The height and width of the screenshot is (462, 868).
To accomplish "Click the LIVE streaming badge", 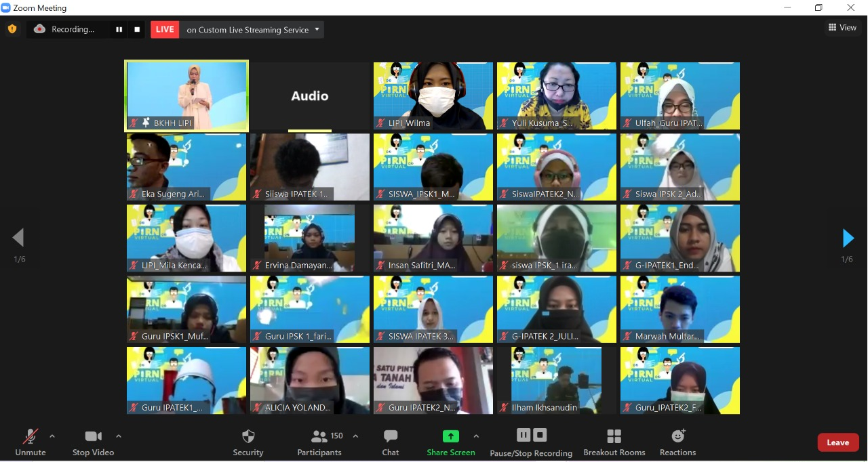I will coord(164,29).
